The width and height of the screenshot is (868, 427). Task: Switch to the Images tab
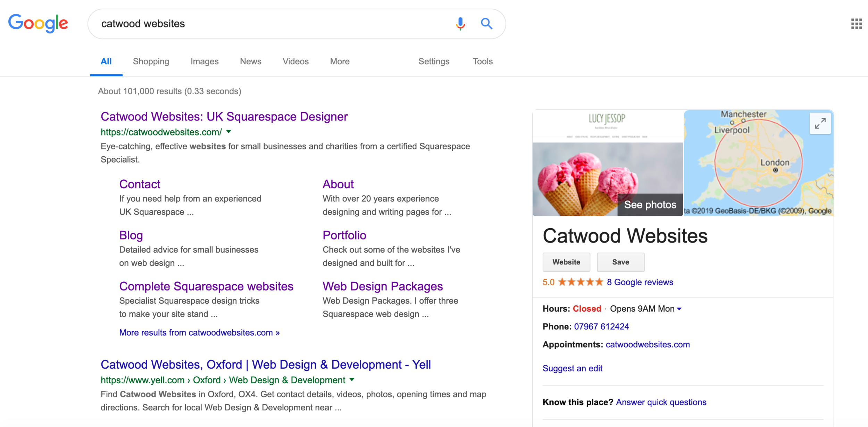(205, 61)
